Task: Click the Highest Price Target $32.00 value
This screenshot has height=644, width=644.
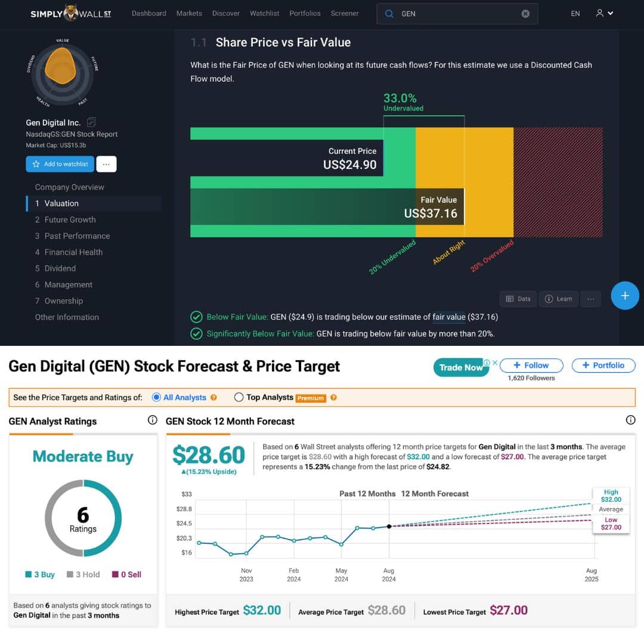Action: pyautogui.click(x=262, y=611)
